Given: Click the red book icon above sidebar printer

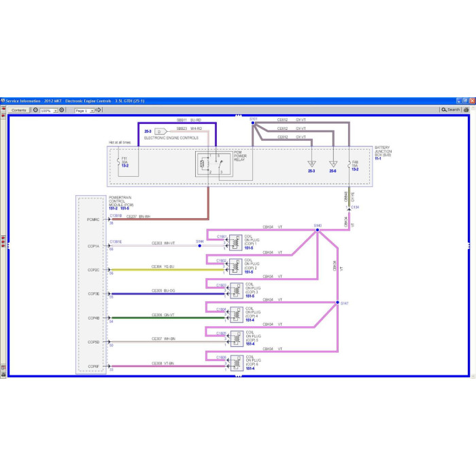Looking at the screenshot, I should pos(3,368).
